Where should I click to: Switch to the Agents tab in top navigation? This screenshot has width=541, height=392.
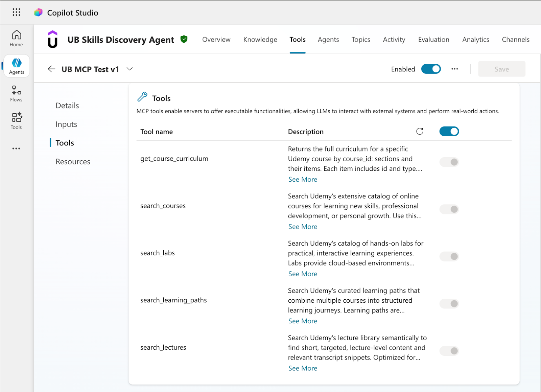coord(328,40)
